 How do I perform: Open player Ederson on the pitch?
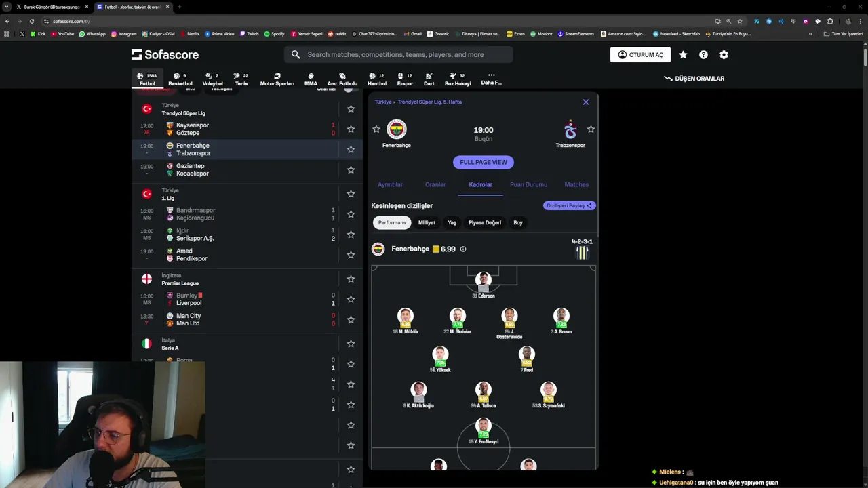pyautogui.click(x=484, y=285)
